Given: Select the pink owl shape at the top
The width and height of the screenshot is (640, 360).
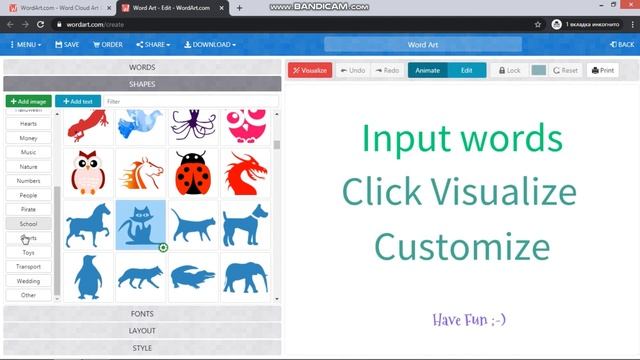Looking at the screenshot, I should 246,126.
